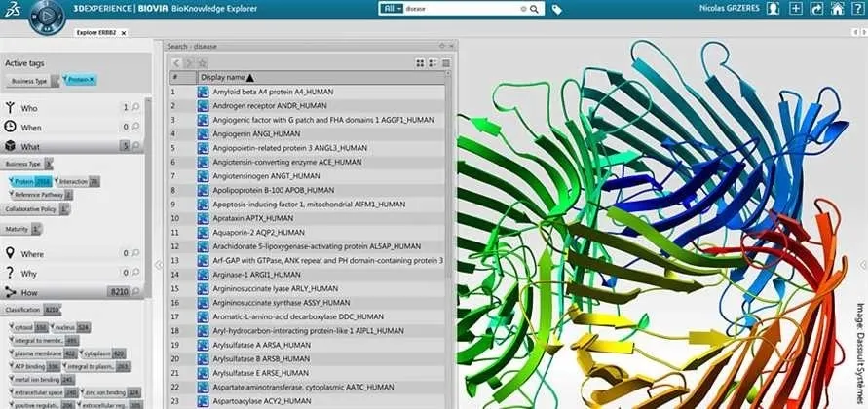Image resolution: width=868 pixels, height=409 pixels.
Task: Collapse the How facet section
Action: (10, 291)
